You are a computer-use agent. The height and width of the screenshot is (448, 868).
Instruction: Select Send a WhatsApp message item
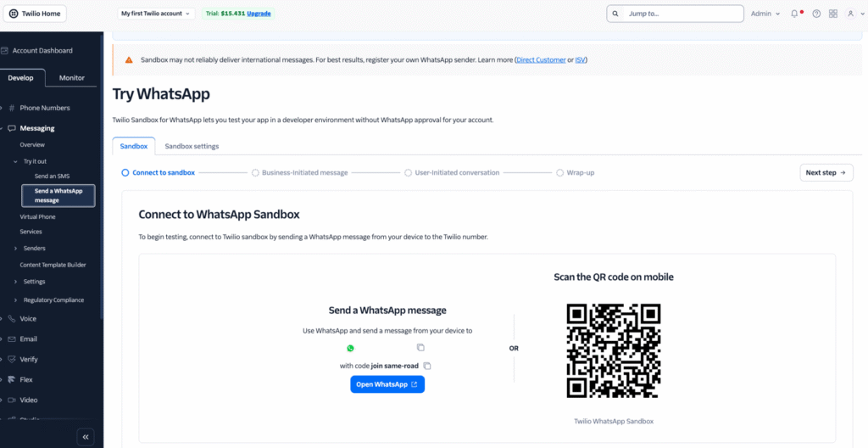pyautogui.click(x=58, y=195)
